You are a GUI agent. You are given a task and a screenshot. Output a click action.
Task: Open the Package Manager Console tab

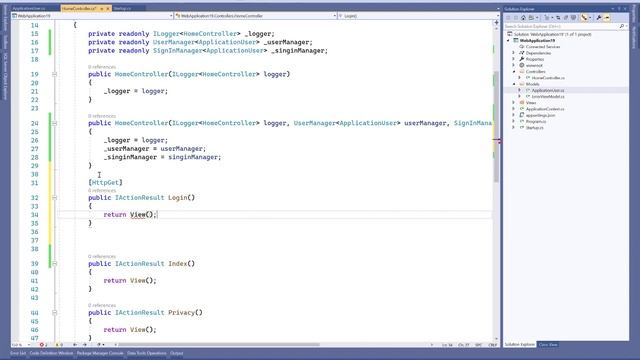[x=100, y=353]
